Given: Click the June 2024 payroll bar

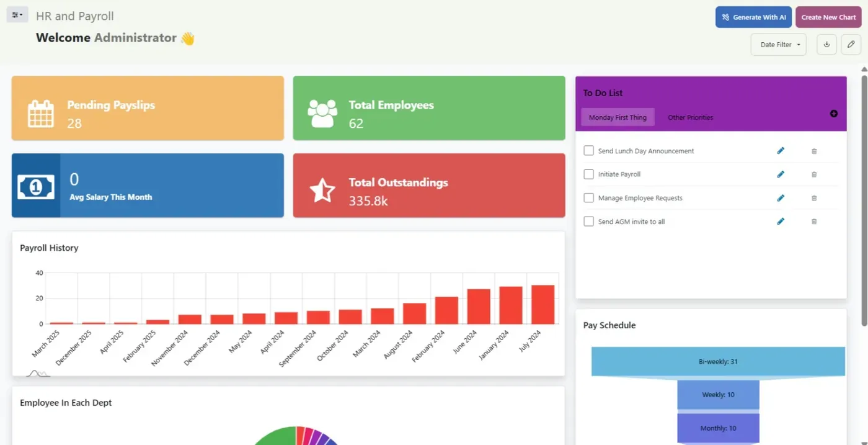Looking at the screenshot, I should click(479, 307).
